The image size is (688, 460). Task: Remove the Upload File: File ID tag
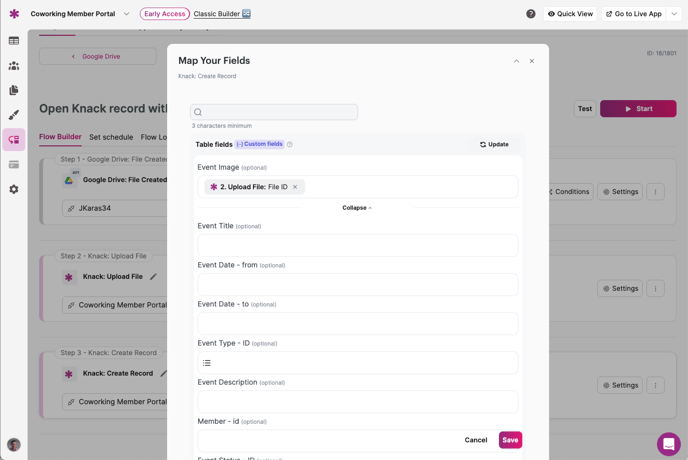point(295,187)
